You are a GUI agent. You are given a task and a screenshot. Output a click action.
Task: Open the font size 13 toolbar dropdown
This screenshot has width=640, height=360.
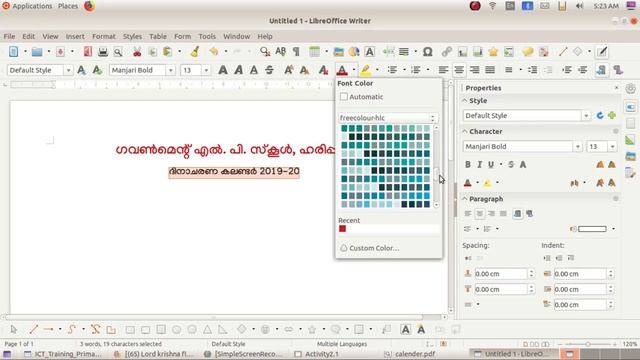tap(206, 70)
